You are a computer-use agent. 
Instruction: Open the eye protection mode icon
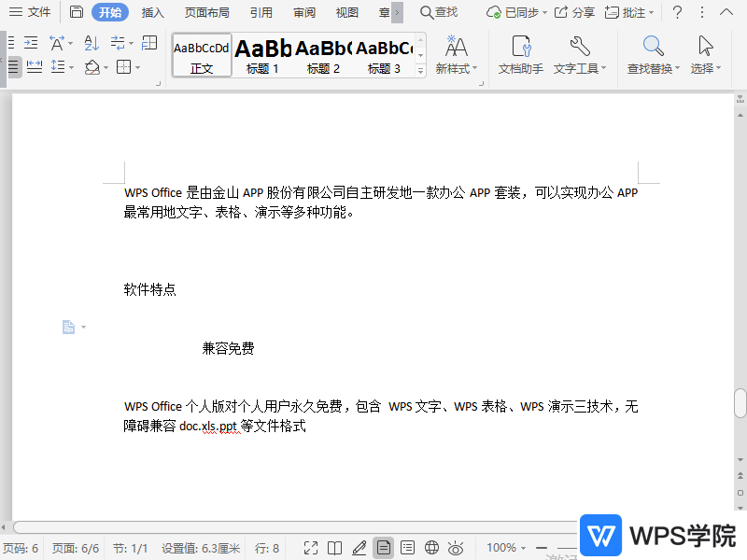click(455, 546)
